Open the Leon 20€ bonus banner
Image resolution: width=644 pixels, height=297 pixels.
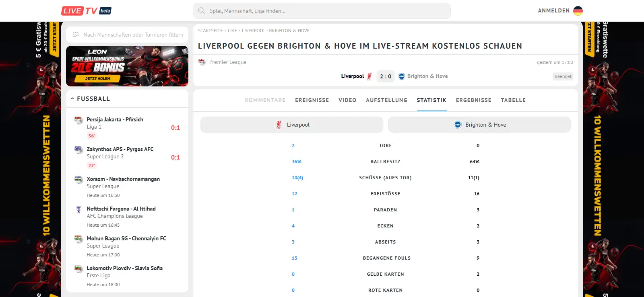click(127, 66)
